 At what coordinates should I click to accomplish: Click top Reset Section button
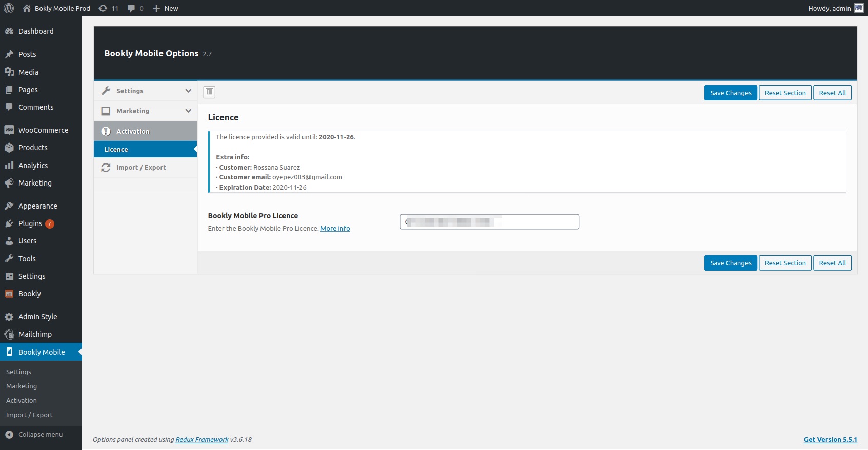coord(785,93)
